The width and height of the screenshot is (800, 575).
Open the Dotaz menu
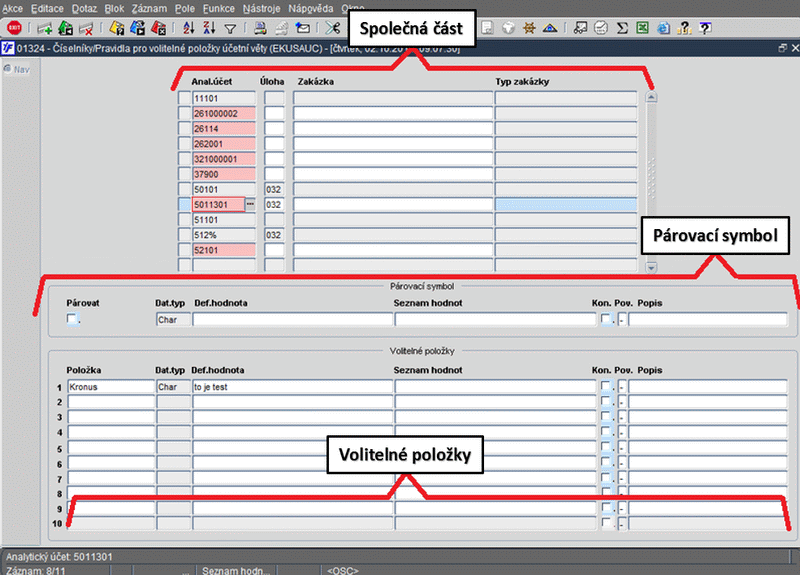(84, 9)
